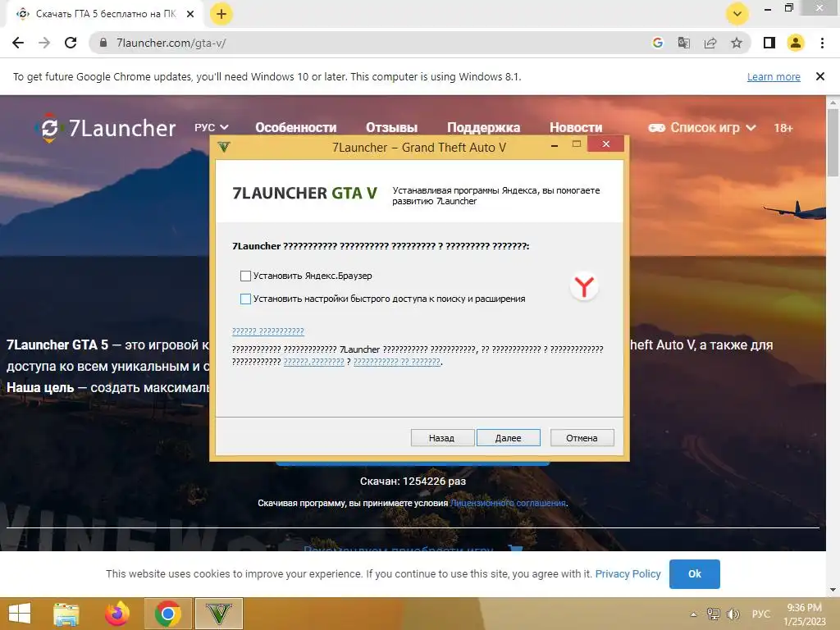This screenshot has width=840, height=630.
Task: Close the Скачать ГТА 5 tab
Action: click(x=190, y=14)
